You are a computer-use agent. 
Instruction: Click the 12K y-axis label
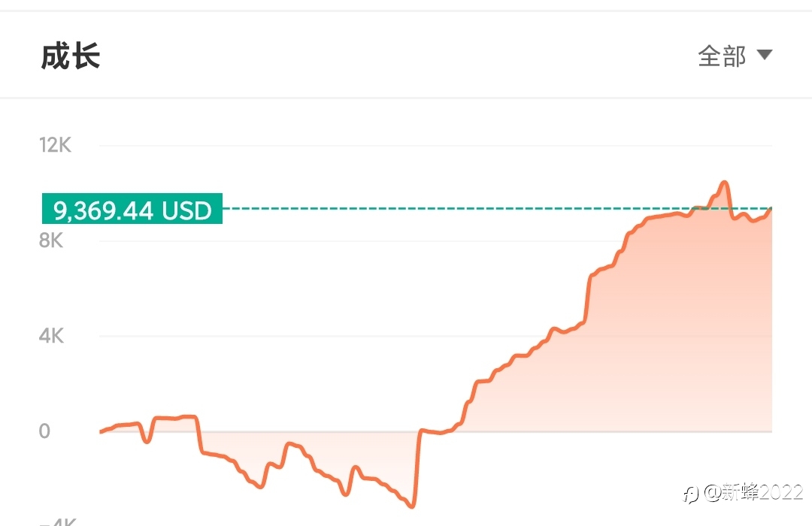point(55,145)
